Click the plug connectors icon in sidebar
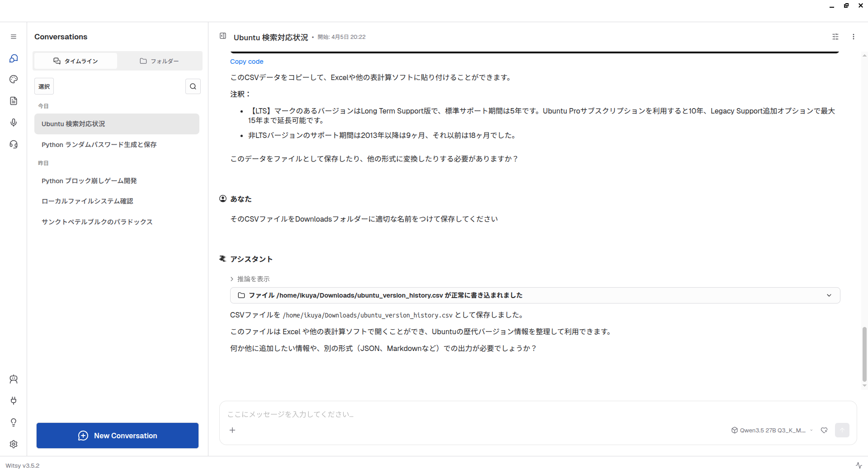Screen dimensions: 868x474 14,401
